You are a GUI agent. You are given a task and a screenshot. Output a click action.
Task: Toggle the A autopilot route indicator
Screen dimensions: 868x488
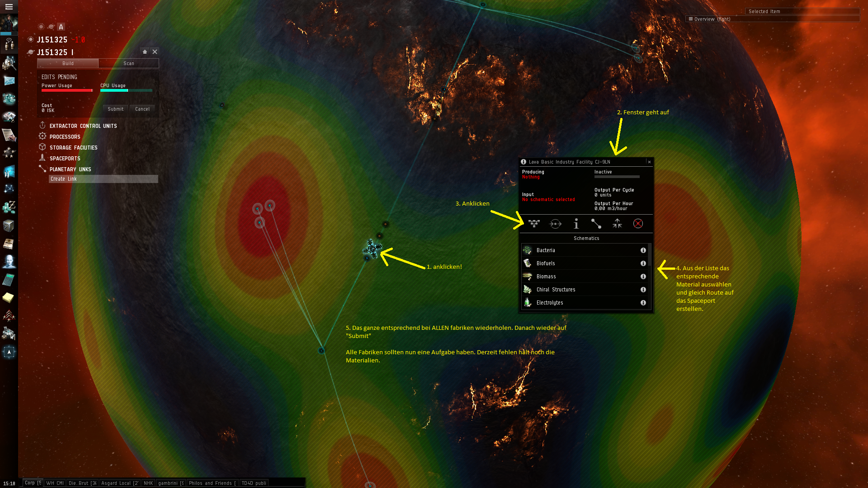pyautogui.click(x=61, y=27)
